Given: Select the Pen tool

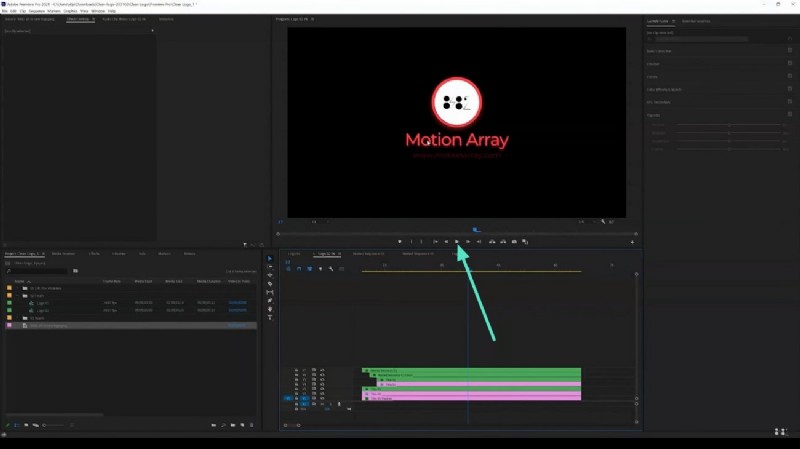Looking at the screenshot, I should [x=270, y=301].
